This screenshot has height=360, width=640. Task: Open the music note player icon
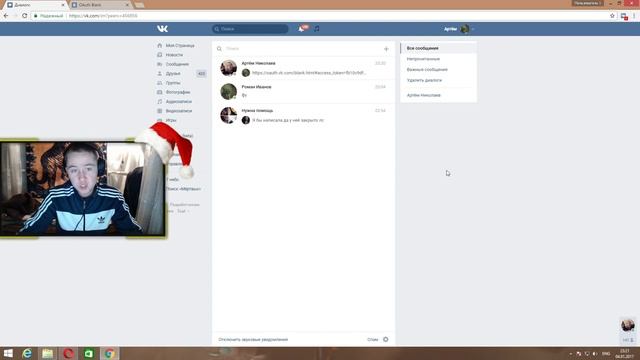(317, 29)
